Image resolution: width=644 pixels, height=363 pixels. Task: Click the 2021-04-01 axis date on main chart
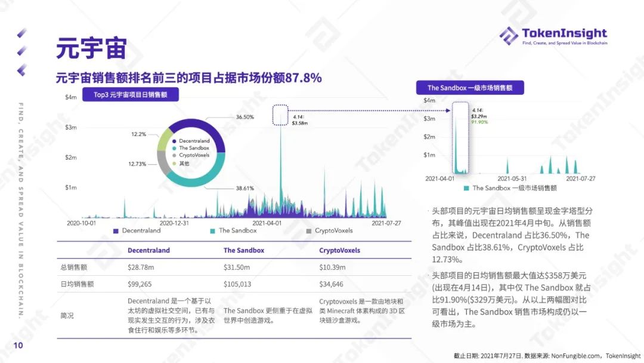(267, 223)
